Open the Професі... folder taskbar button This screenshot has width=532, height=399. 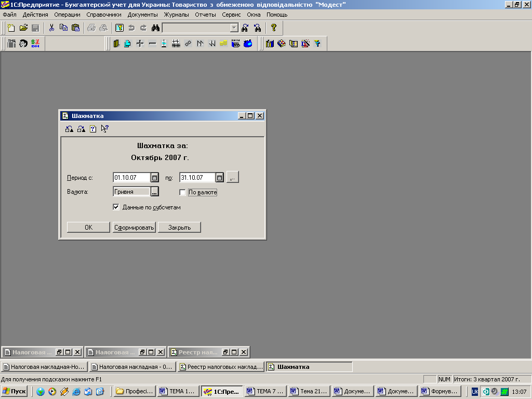(135, 391)
